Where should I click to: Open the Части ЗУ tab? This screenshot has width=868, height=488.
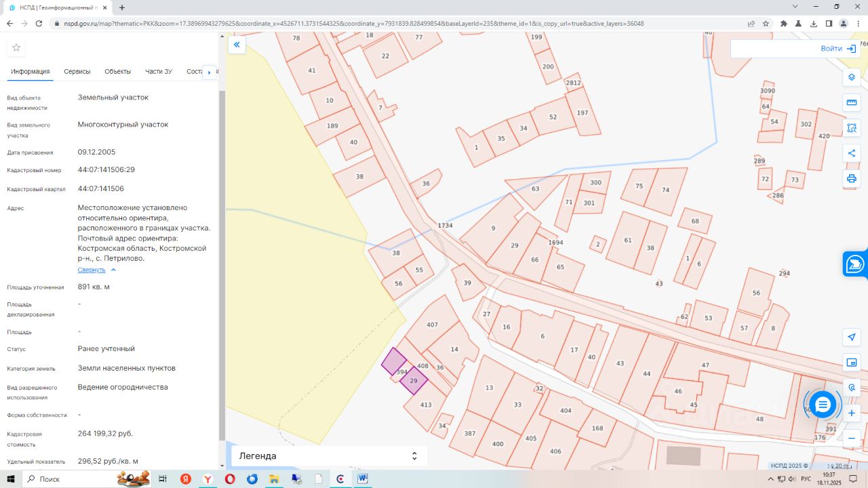(x=159, y=72)
